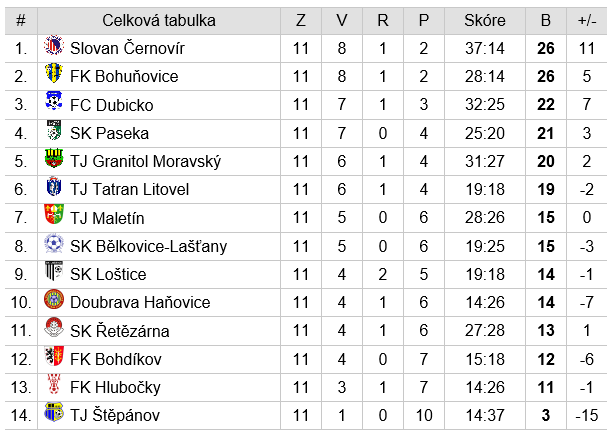Click the SK Paseka team logo

54,130
